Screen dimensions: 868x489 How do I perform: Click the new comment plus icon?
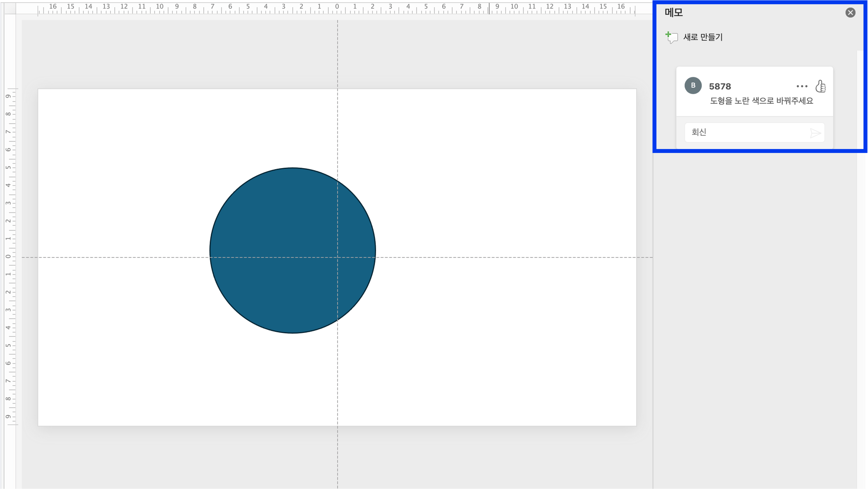(672, 37)
